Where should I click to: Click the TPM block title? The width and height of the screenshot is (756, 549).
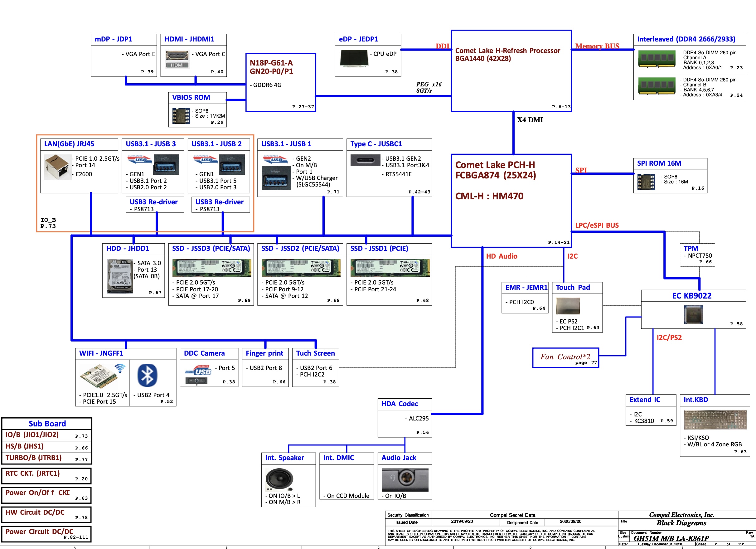tap(691, 248)
